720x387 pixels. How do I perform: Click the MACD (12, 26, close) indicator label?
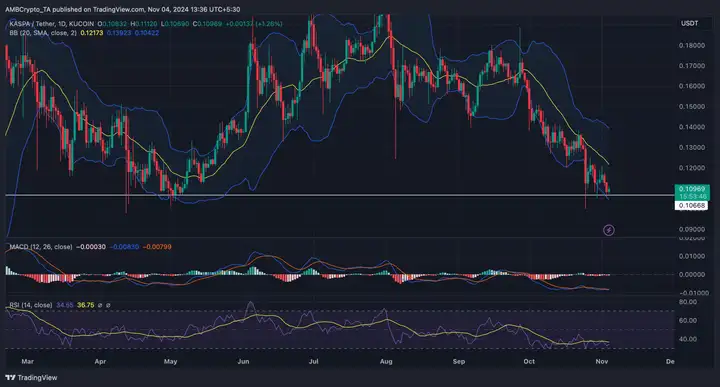(41, 247)
